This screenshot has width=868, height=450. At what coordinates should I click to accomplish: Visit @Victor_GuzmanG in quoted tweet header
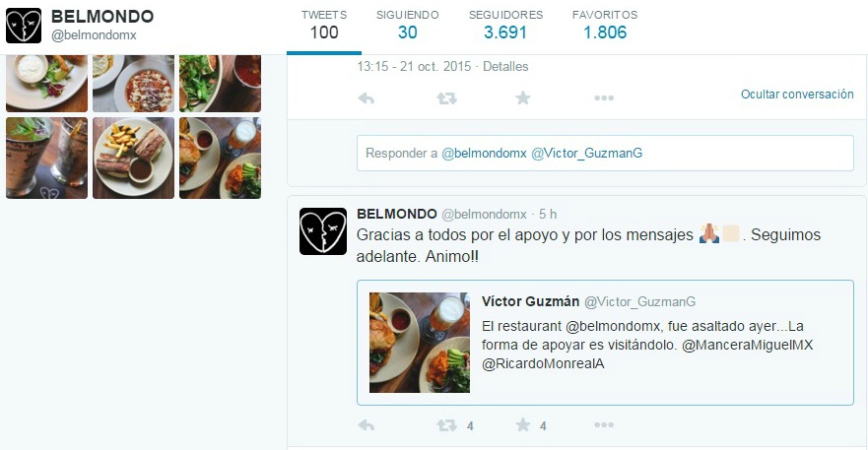click(640, 301)
